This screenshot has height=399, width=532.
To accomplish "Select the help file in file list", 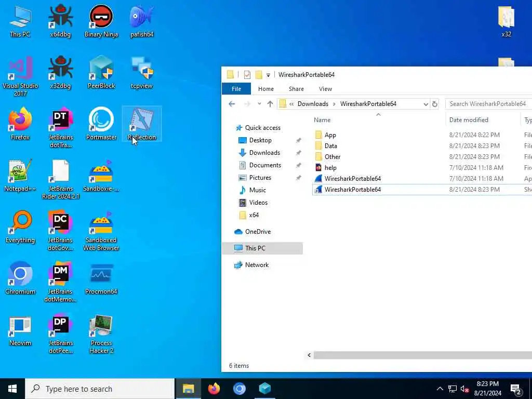I will tap(330, 168).
